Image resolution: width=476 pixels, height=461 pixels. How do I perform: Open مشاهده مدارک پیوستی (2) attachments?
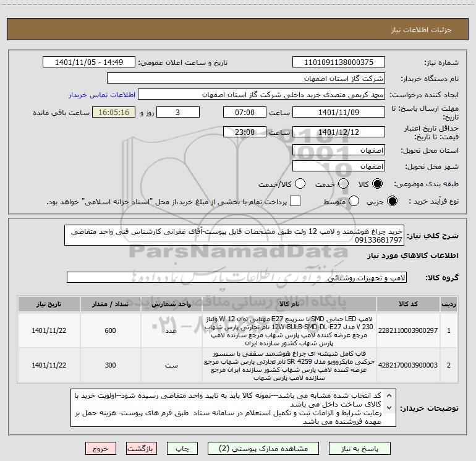tap(263, 449)
